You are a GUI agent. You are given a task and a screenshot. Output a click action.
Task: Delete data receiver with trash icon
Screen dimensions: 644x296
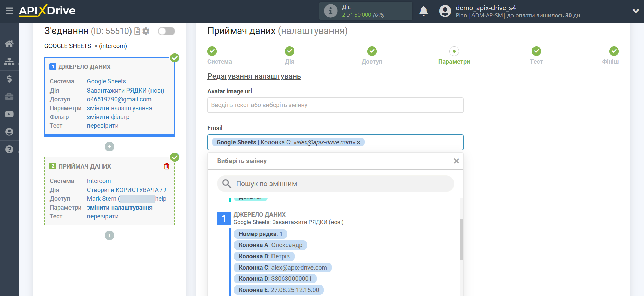click(x=167, y=166)
